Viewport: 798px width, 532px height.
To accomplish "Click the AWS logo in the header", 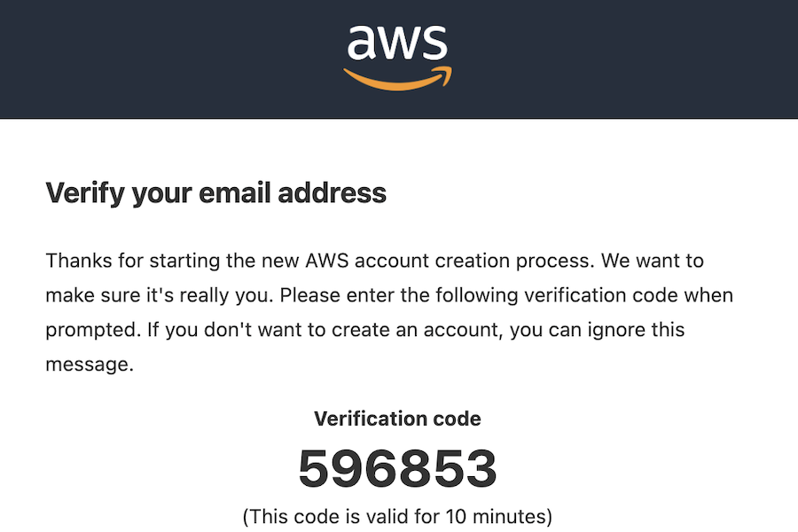I will [x=397, y=53].
